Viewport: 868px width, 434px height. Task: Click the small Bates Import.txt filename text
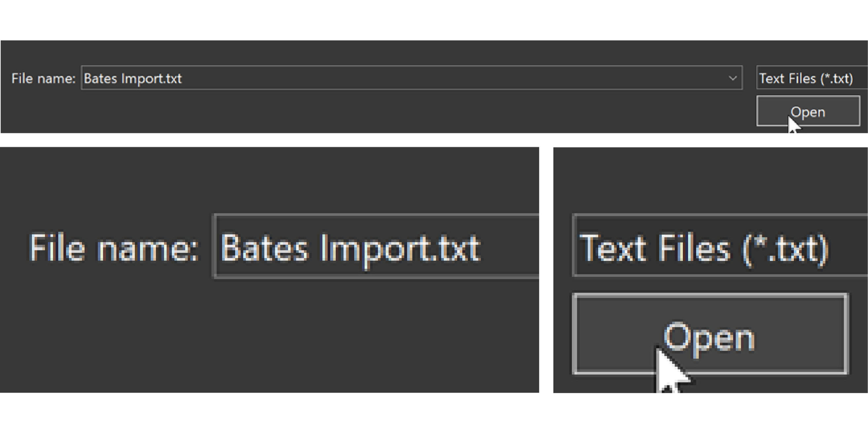point(133,79)
